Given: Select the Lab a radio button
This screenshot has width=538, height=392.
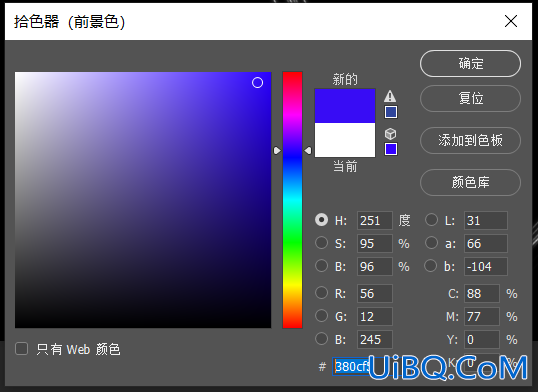Looking at the screenshot, I should (431, 243).
